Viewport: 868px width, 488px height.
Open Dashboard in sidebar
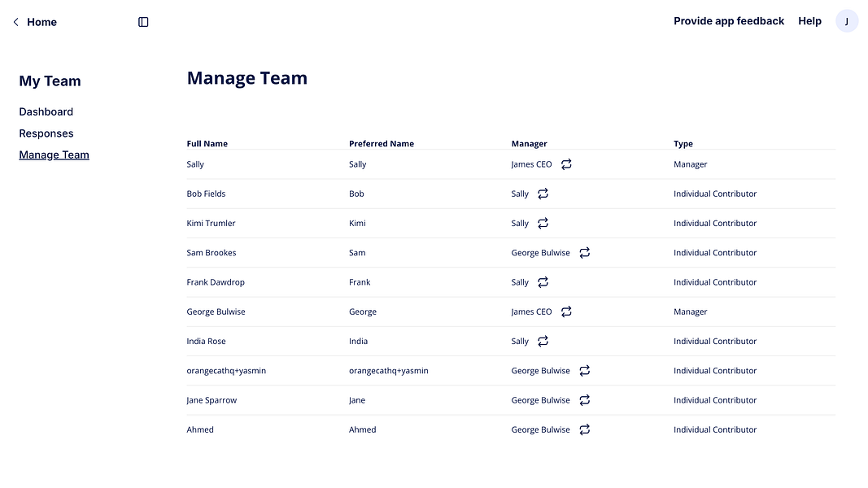click(x=46, y=111)
